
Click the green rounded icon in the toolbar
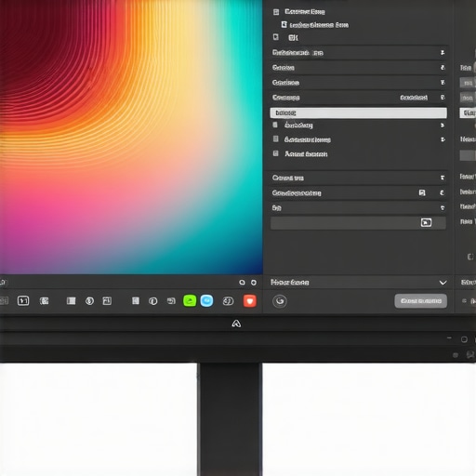coord(190,301)
